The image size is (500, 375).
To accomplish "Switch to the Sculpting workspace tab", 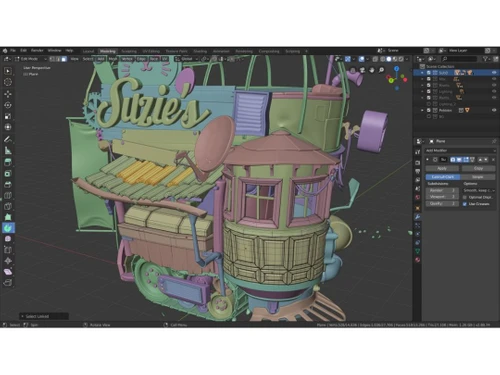I will tap(129, 51).
